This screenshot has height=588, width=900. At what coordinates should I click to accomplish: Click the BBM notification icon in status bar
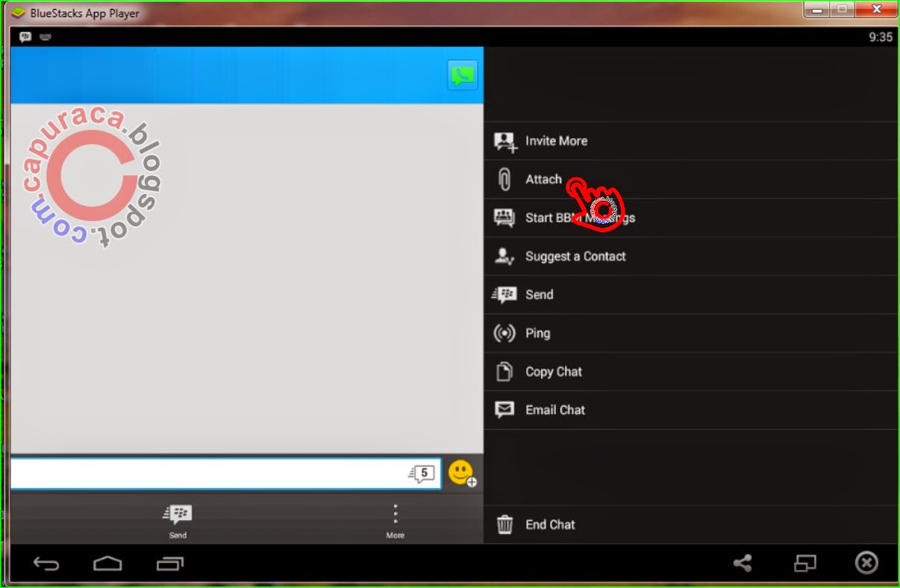(25, 37)
